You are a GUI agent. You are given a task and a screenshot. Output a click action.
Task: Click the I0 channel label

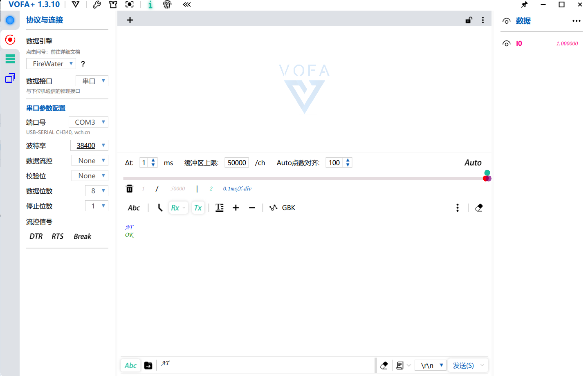519,43
